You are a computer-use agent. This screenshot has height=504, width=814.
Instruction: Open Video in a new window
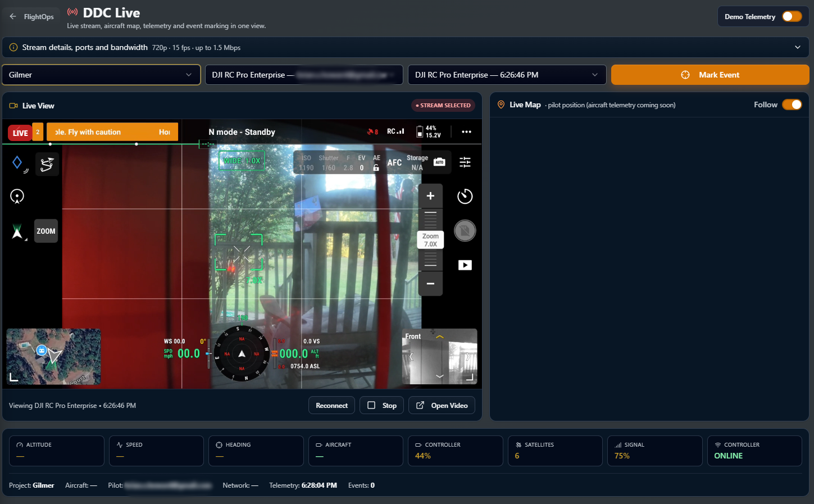click(x=442, y=405)
